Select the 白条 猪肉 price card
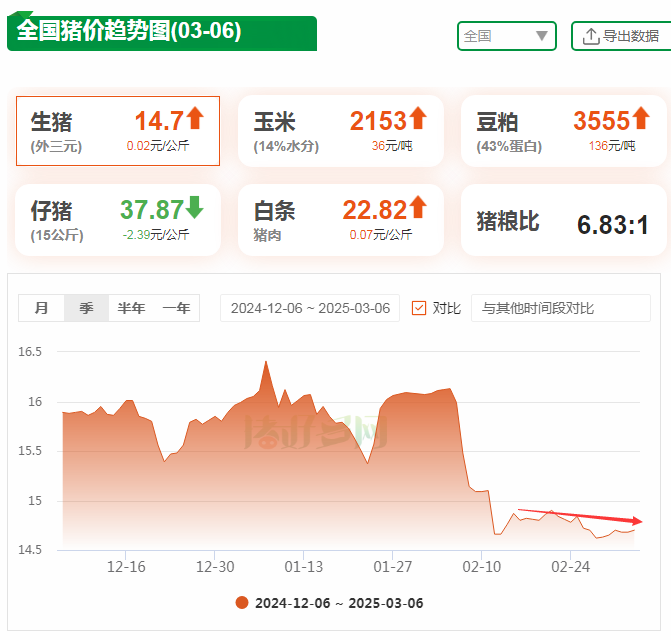This screenshot has width=671, height=640. pyautogui.click(x=341, y=220)
